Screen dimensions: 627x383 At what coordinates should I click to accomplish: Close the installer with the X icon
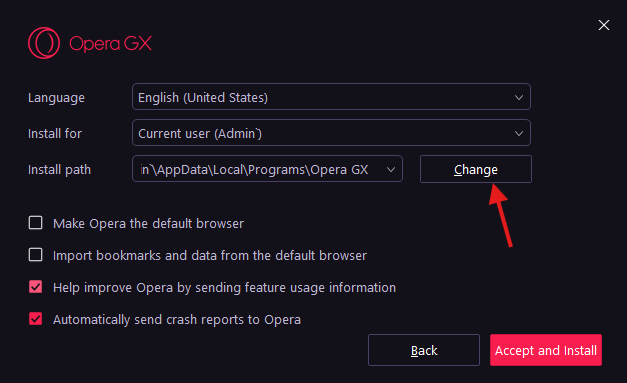[604, 25]
